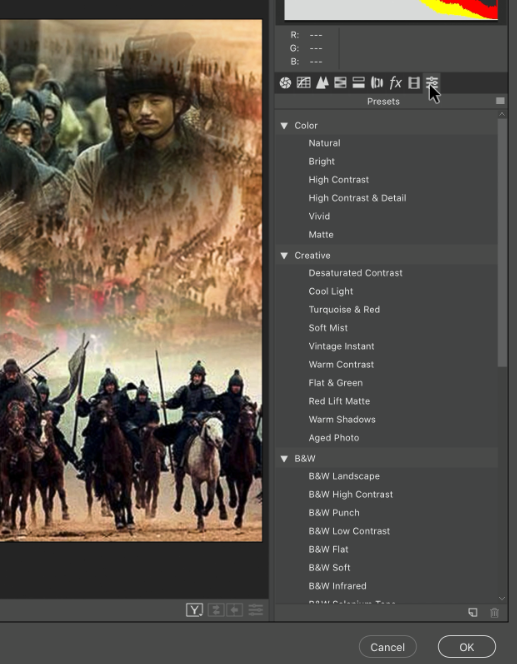This screenshot has height=664, width=517.
Task: Apply the High Contrast & Detail preset
Action: tap(357, 198)
